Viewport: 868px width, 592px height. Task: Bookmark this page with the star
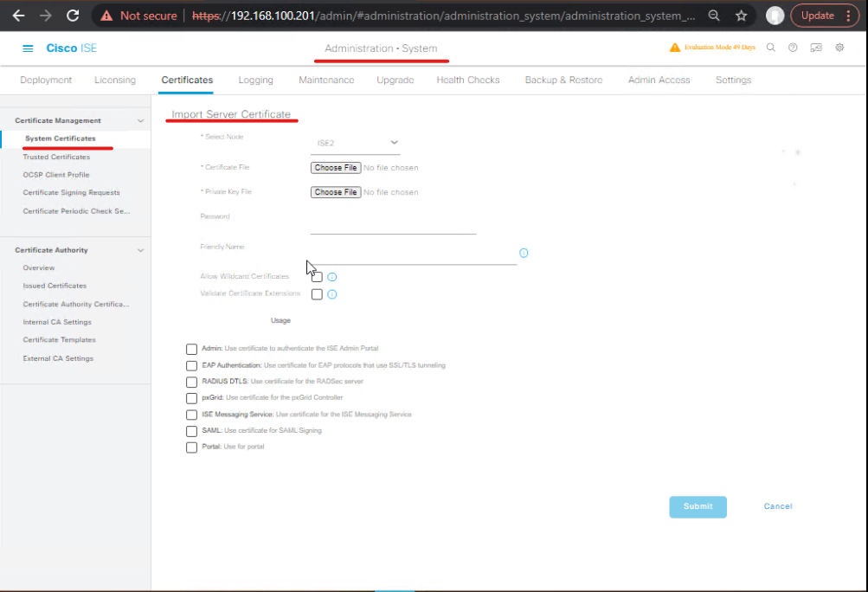pos(742,16)
